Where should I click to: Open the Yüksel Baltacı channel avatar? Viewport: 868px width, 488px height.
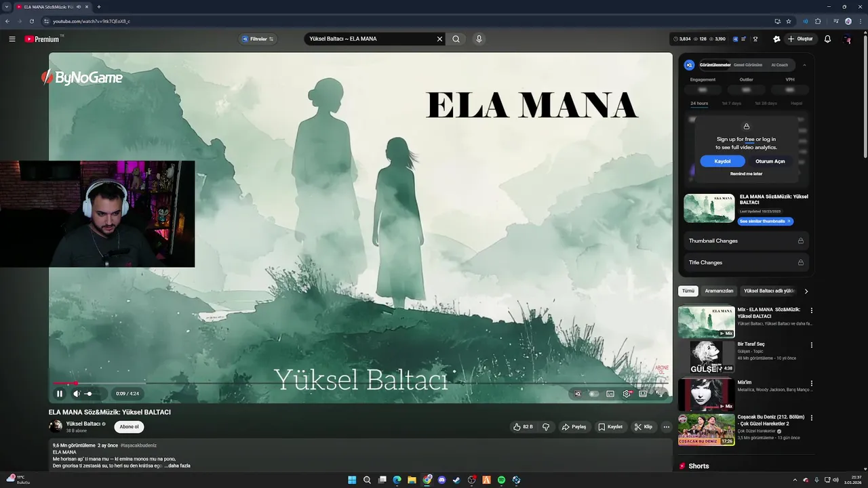pyautogui.click(x=56, y=426)
